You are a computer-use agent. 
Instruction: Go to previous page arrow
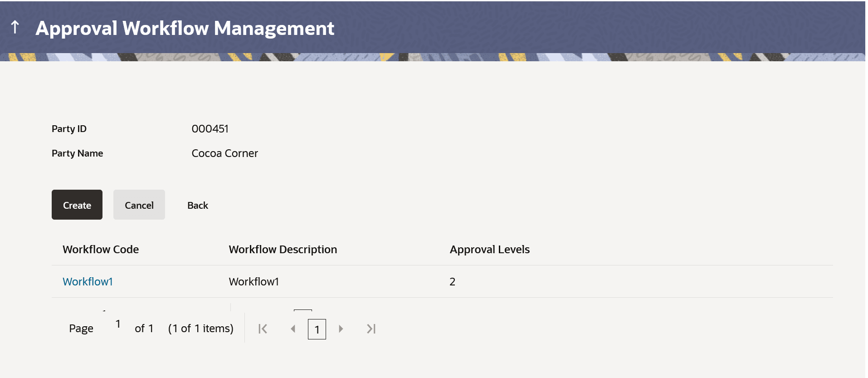coord(293,329)
